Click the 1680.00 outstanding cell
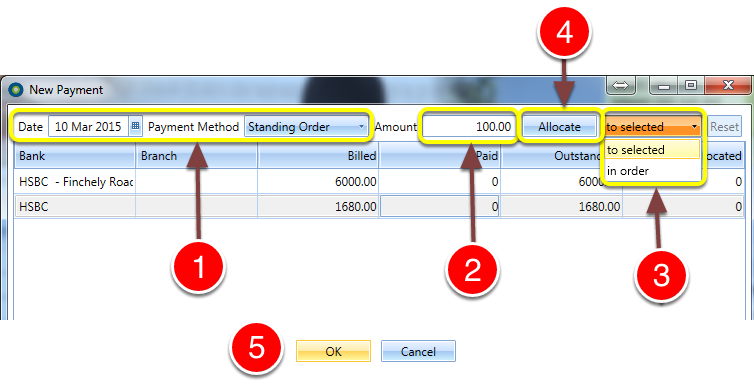754x385 pixels. [x=562, y=207]
